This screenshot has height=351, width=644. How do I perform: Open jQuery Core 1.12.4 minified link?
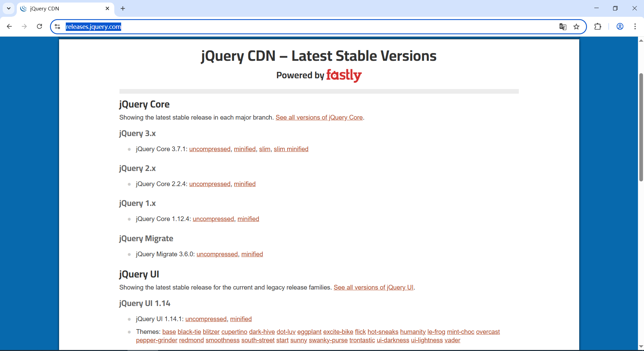click(x=248, y=219)
